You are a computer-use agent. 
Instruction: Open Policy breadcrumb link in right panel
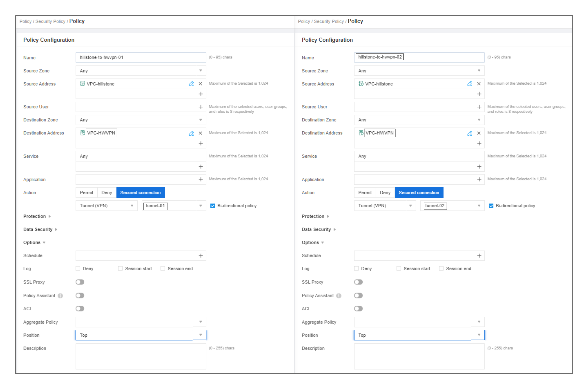pyautogui.click(x=304, y=22)
